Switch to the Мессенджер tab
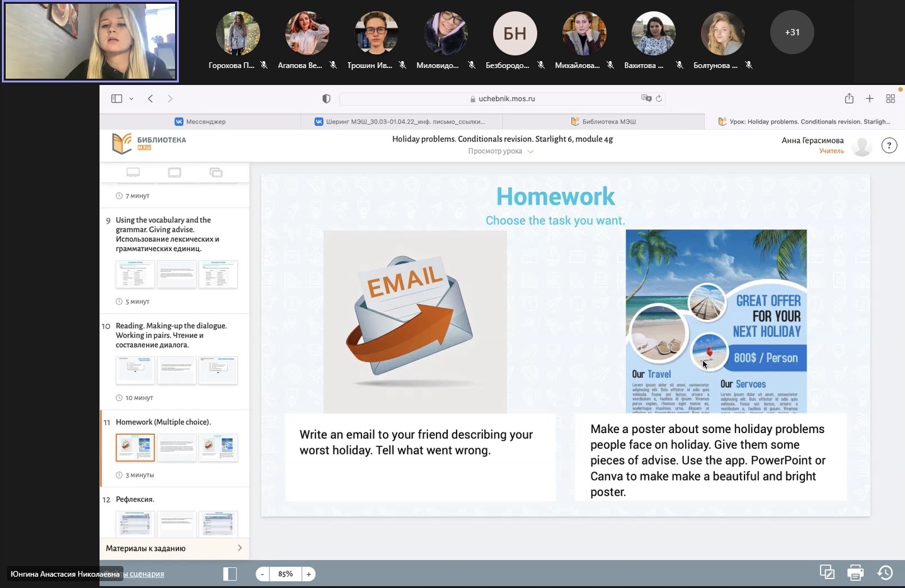Image resolution: width=905 pixels, height=588 pixels. [x=200, y=122]
